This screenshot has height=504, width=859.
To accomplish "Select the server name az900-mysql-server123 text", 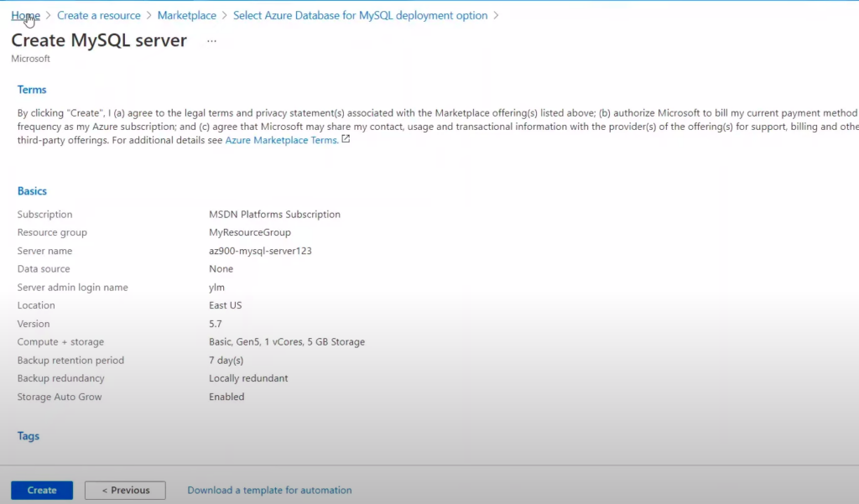I will (x=260, y=251).
